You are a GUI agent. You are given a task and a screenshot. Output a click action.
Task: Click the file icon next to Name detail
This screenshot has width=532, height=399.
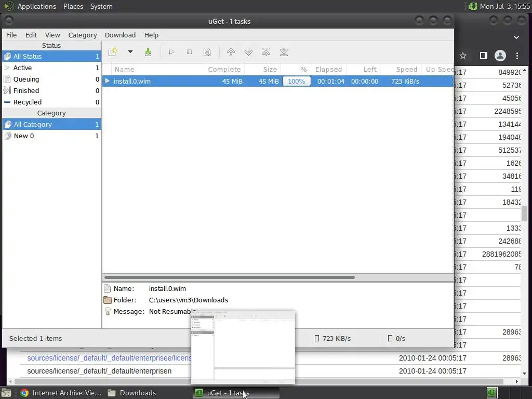pyautogui.click(x=108, y=289)
